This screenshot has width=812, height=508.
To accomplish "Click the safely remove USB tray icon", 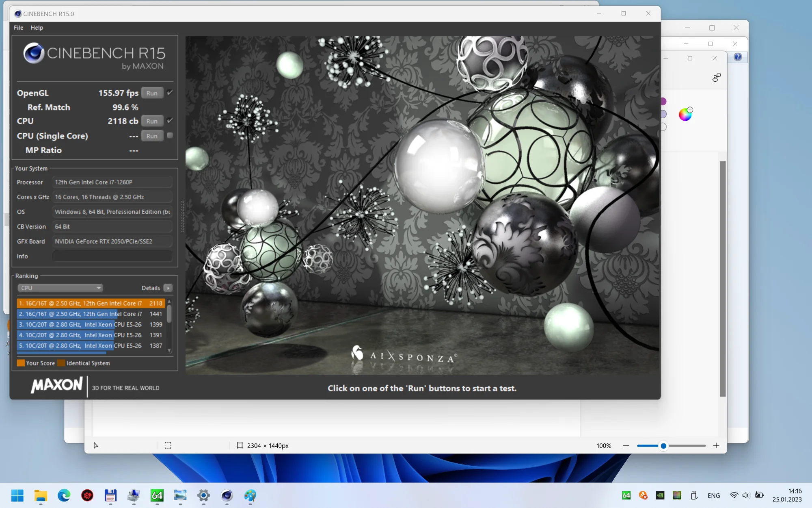I will point(694,495).
